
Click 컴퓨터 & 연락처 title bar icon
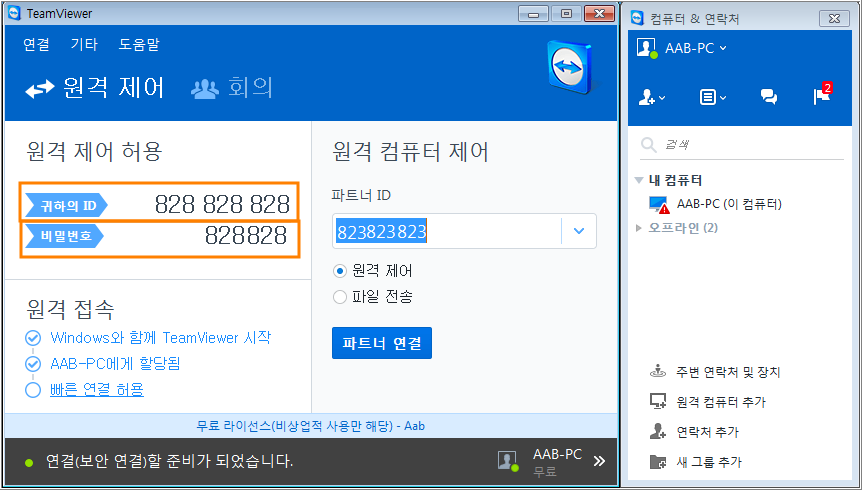[x=638, y=18]
